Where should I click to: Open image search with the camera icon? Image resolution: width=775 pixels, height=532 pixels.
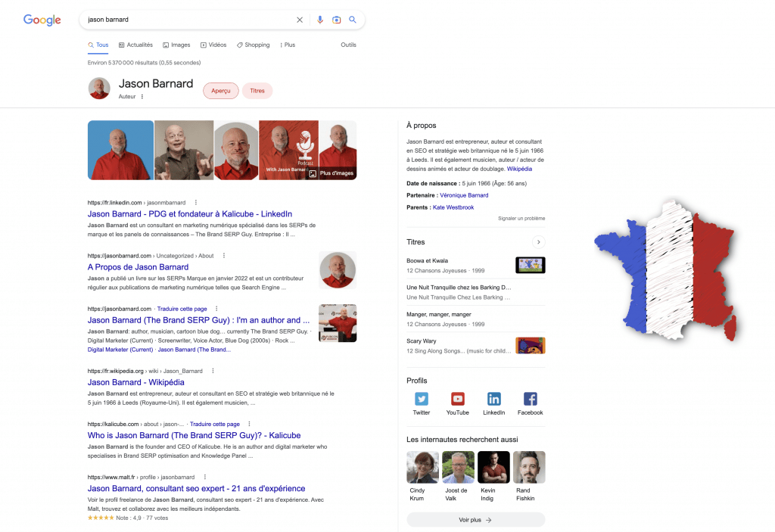(x=337, y=20)
